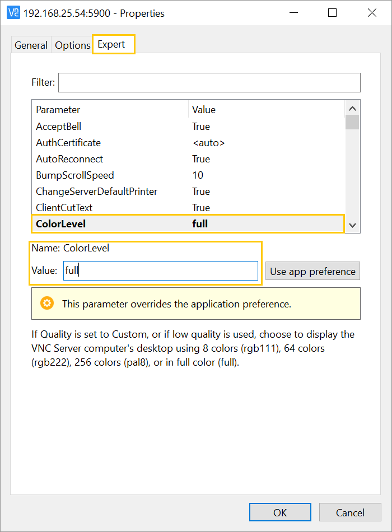
Task: Switch to the General tab
Action: [x=31, y=45]
